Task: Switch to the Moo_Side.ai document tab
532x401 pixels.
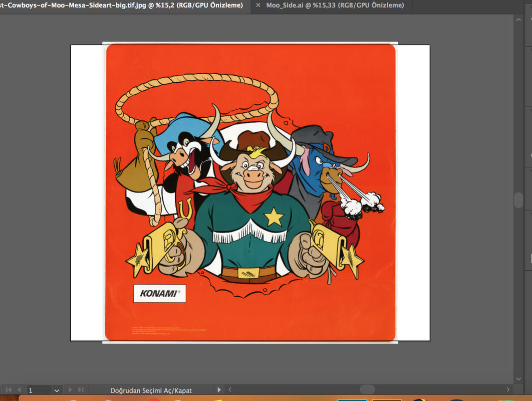Action: tap(335, 6)
